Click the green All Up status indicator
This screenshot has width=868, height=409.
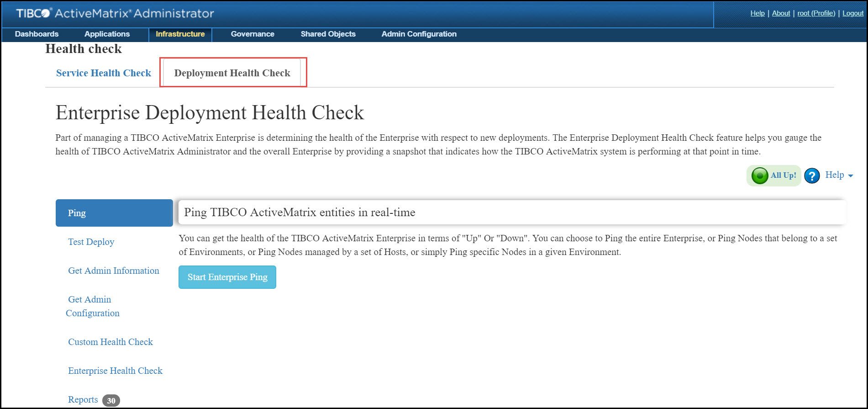(x=774, y=175)
